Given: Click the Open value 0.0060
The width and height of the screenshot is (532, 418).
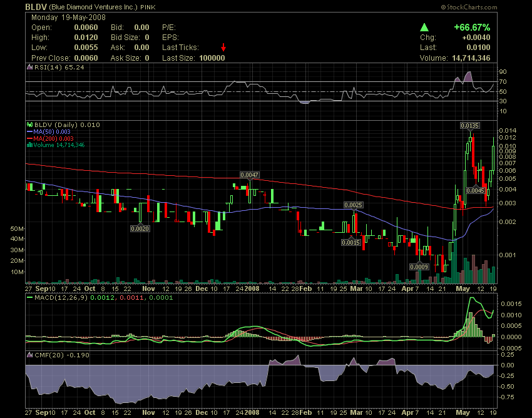Looking at the screenshot, I should click(x=86, y=28).
